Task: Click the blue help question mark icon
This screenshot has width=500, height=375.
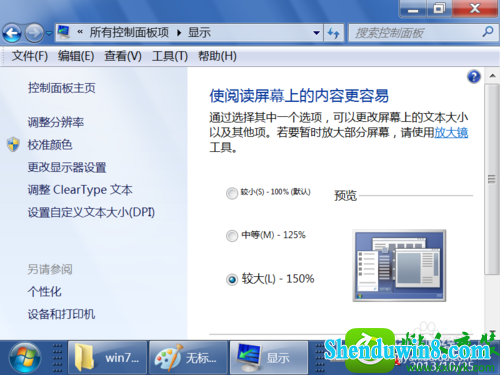Action: point(474,77)
